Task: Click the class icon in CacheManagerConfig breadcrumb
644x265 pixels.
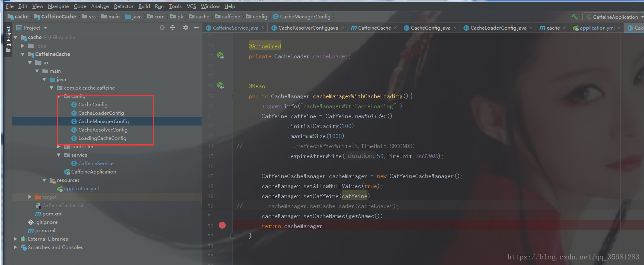Action: tap(276, 16)
